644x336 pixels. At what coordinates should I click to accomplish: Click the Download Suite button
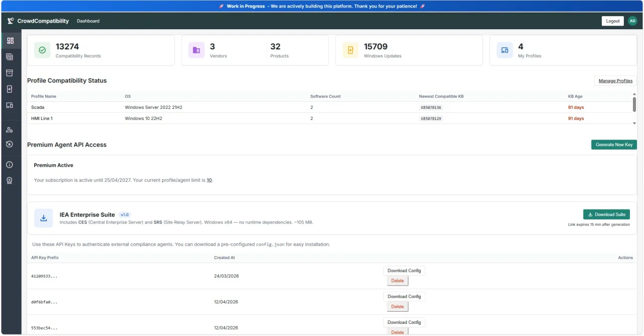coord(606,214)
